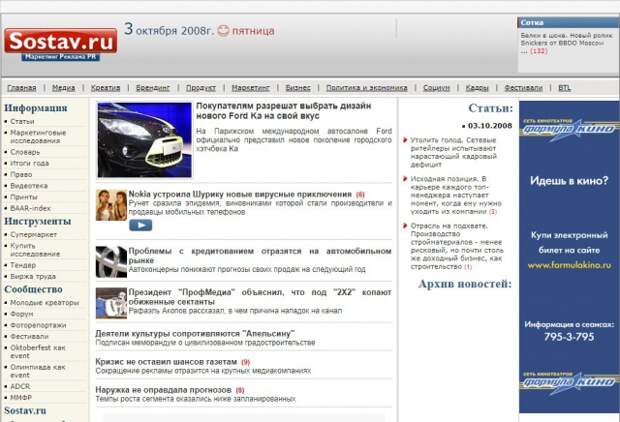Image resolution: width=620 pixels, height=422 pixels.
Task: Click the Формула Кино banner ad
Action: pyautogui.click(x=569, y=257)
